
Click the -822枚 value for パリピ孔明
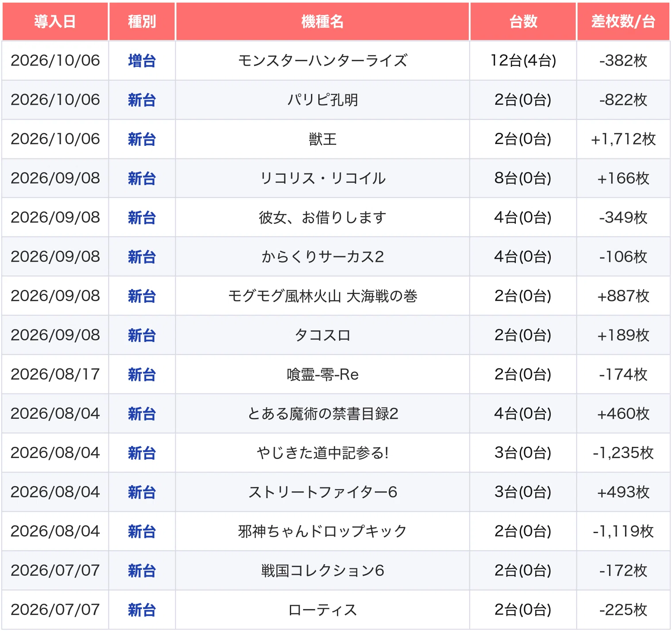coord(623,100)
